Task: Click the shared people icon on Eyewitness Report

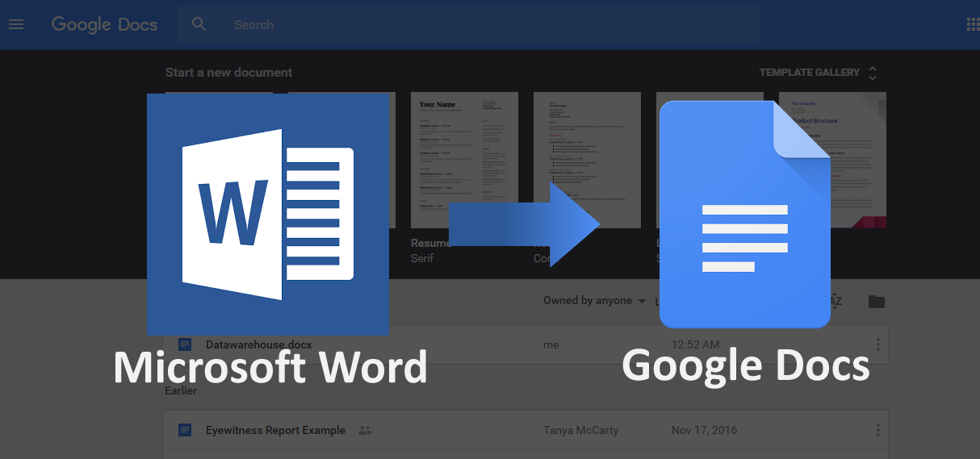Action: click(365, 430)
